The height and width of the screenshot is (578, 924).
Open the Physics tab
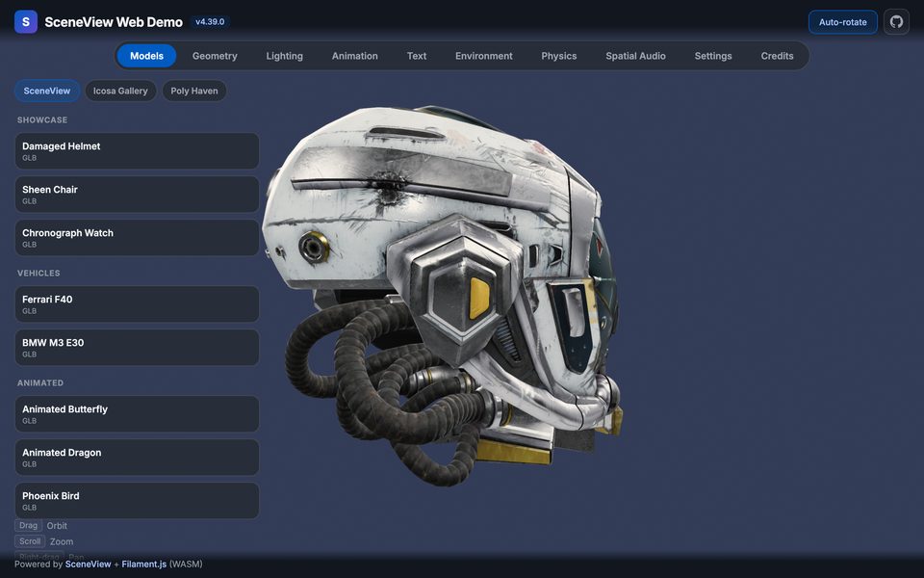point(558,56)
